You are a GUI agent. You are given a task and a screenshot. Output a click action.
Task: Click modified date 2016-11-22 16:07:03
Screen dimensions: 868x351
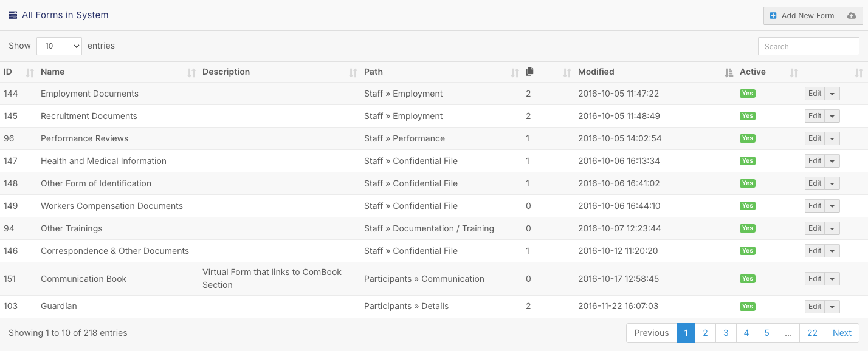click(618, 306)
